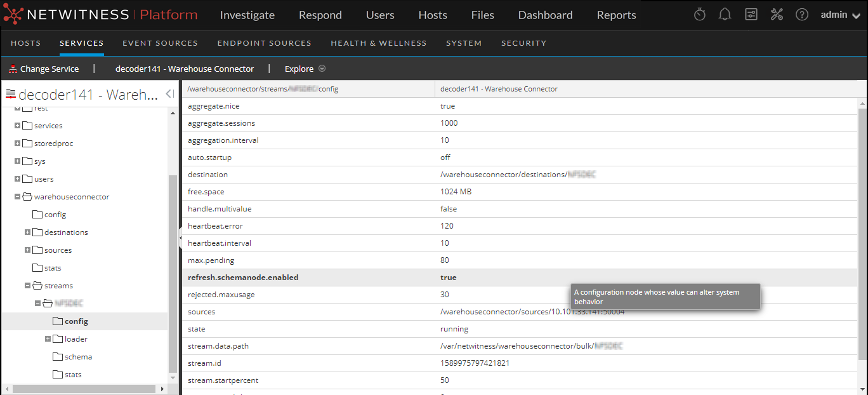The width and height of the screenshot is (868, 395).
Task: Switch to the HEALTH & WELLNESS tab
Action: (379, 43)
